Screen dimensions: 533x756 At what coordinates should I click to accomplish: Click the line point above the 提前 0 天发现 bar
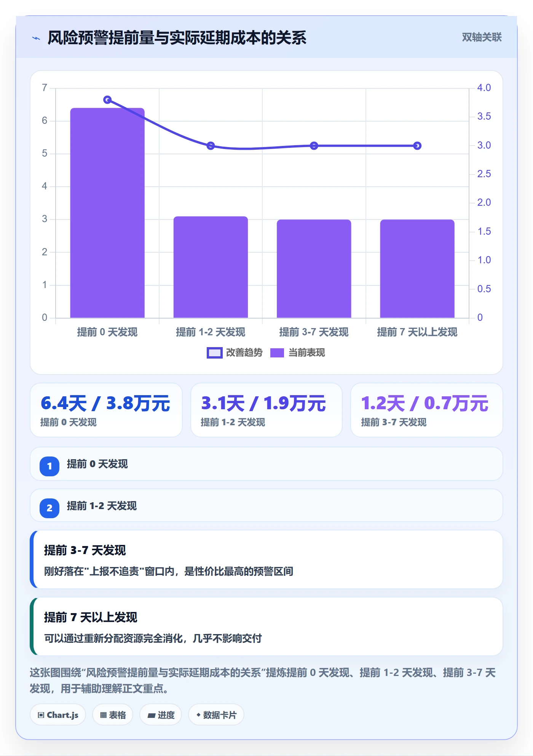(x=107, y=100)
